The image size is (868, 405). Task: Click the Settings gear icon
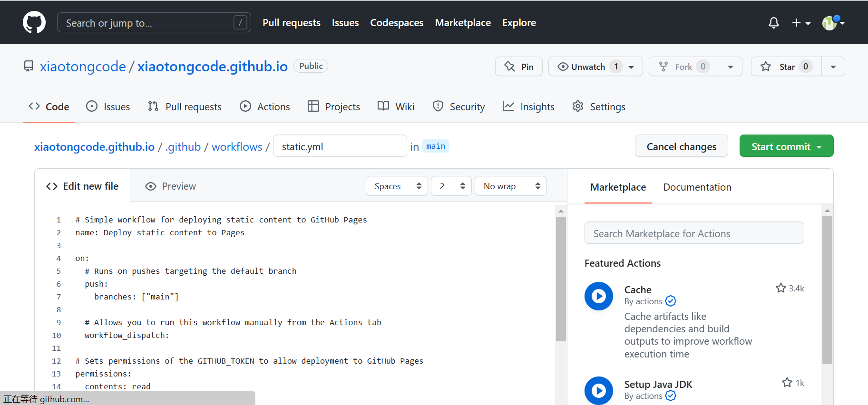pos(578,106)
